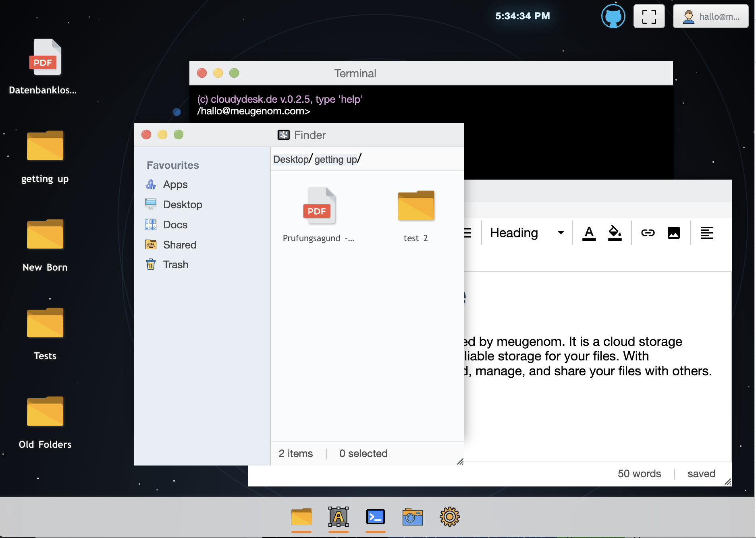
Task: Click the Finder resize handle corner
Action: 460,461
